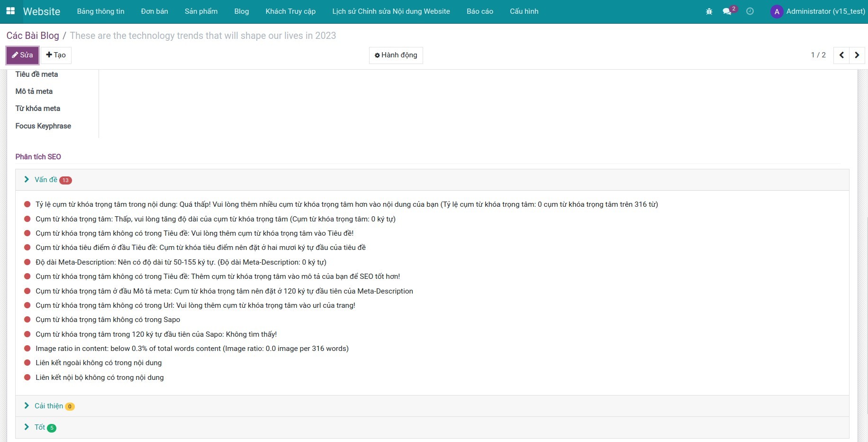Open the conversations message icon

tap(727, 11)
